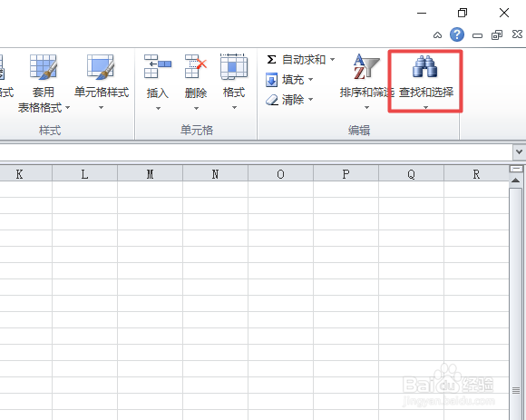The width and height of the screenshot is (526, 420).
Task: Select column L header
Action: click(84, 174)
